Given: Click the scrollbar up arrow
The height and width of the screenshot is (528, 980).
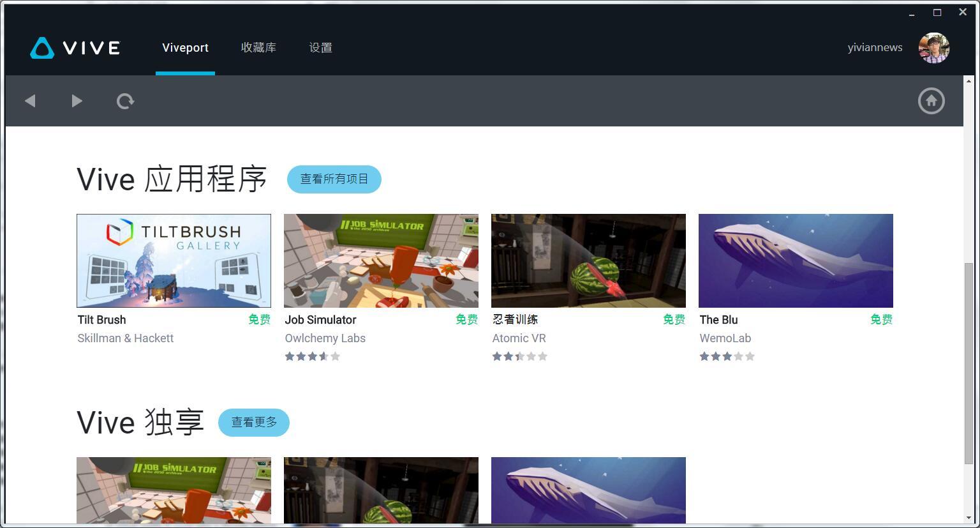Looking at the screenshot, I should [x=969, y=81].
